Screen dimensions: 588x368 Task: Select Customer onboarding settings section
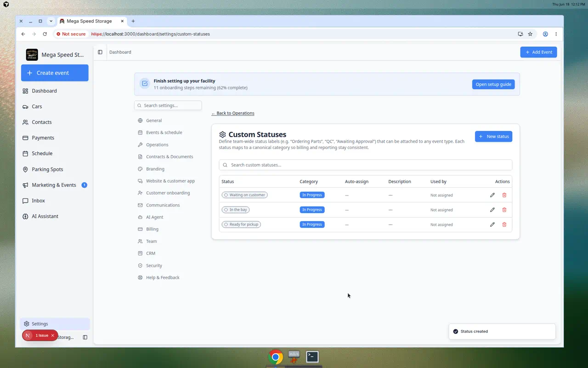168,193
